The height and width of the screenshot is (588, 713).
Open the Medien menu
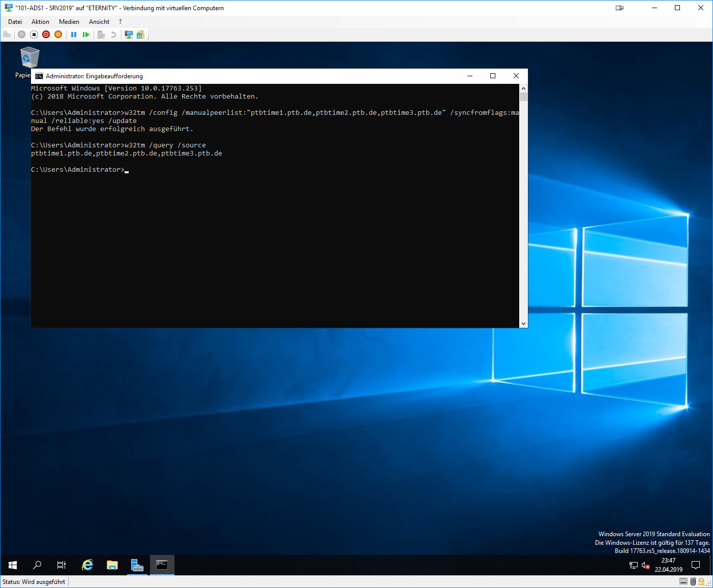click(x=69, y=22)
